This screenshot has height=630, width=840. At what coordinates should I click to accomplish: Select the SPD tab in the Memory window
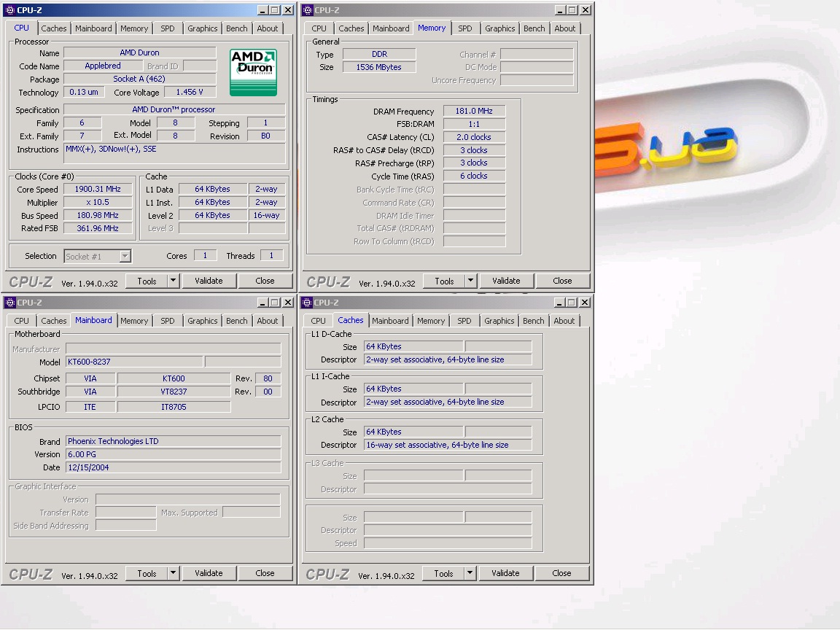tap(465, 28)
